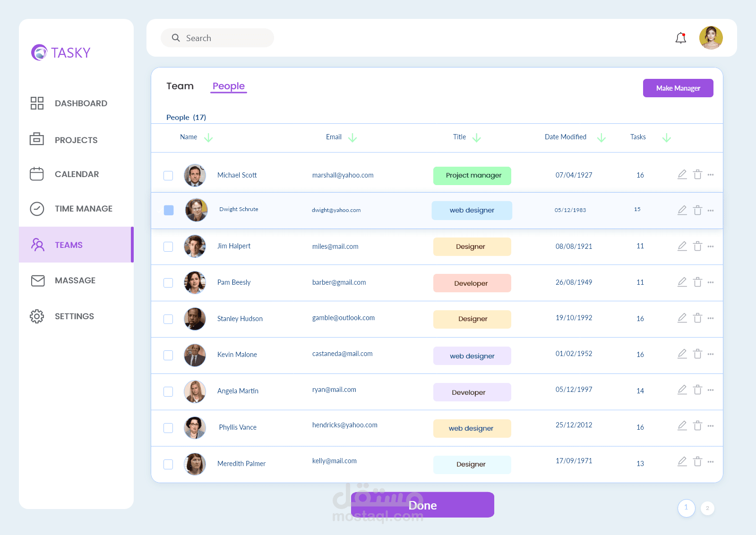Edit Dwight Schrute's entry

tap(682, 210)
